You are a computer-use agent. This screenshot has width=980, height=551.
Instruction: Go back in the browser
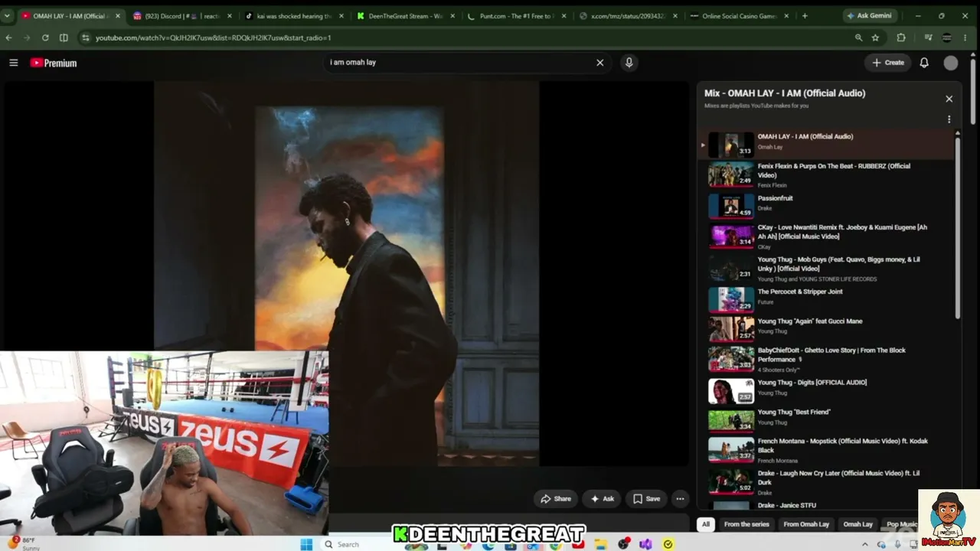(x=8, y=37)
